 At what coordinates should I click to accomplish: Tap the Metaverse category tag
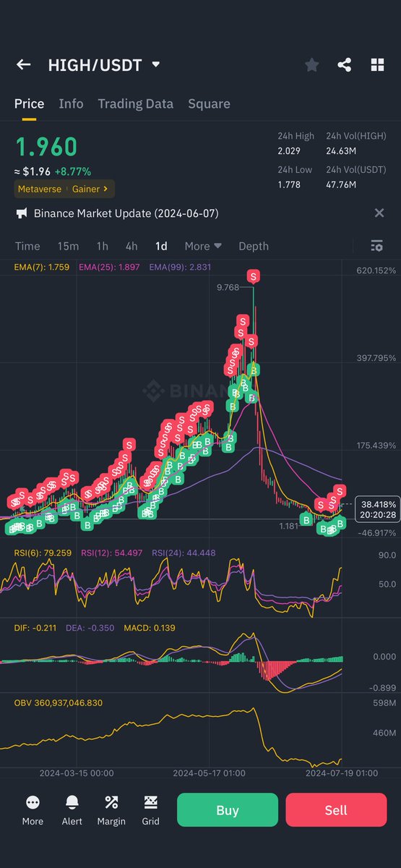[x=40, y=189]
